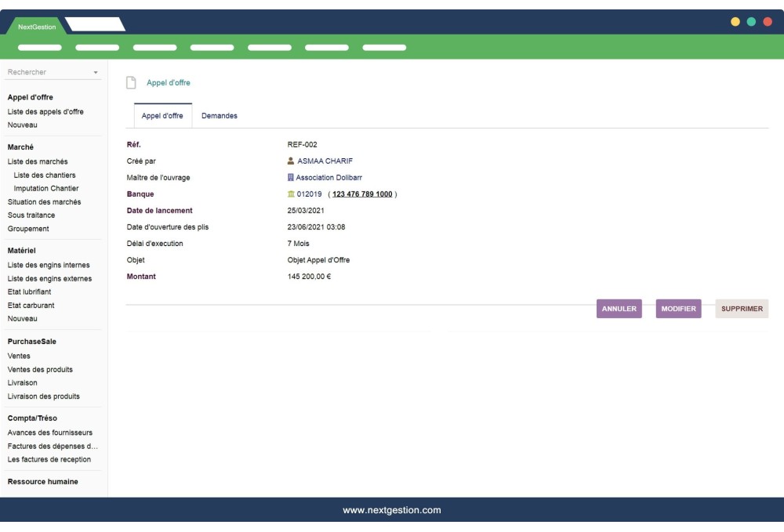Viewport: 784px width, 532px height.
Task: Click the ANNULER button
Action: coord(619,309)
